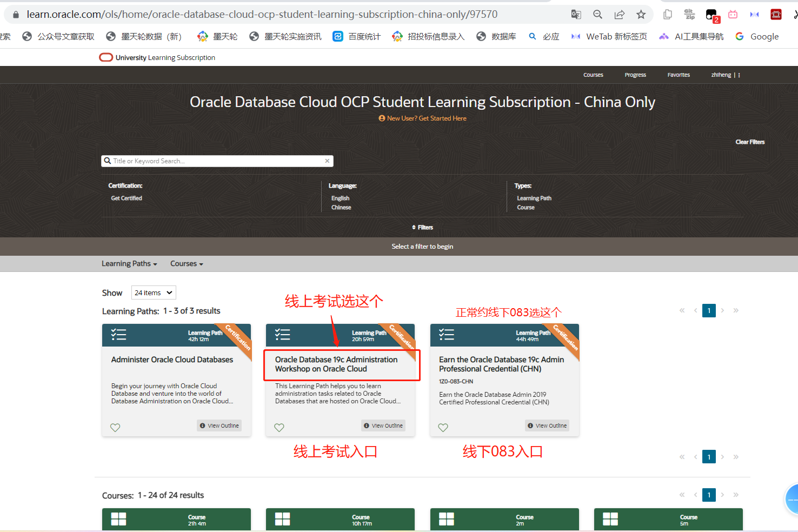Open the GitZip extension icon
The width and height of the screenshot is (798, 532).
(x=689, y=14)
